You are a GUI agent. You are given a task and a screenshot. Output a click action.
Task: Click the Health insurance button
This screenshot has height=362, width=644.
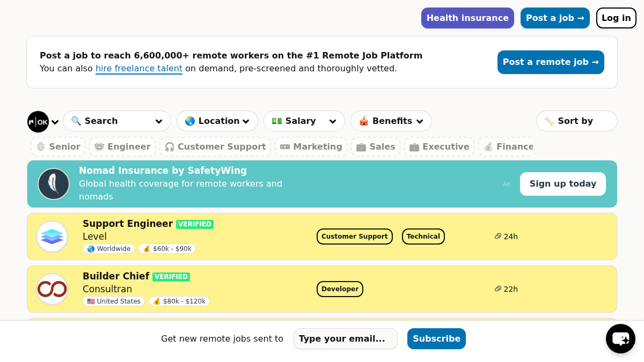(467, 18)
